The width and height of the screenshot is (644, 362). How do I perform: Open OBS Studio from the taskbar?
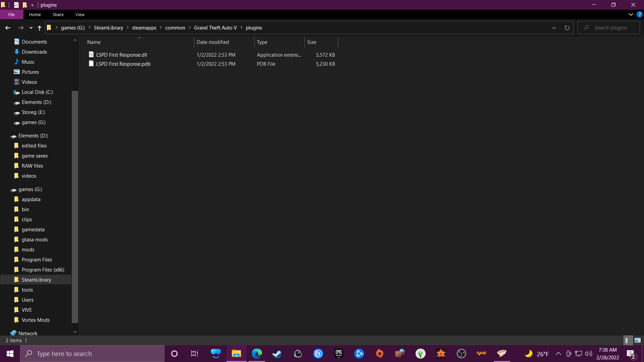tap(462, 354)
